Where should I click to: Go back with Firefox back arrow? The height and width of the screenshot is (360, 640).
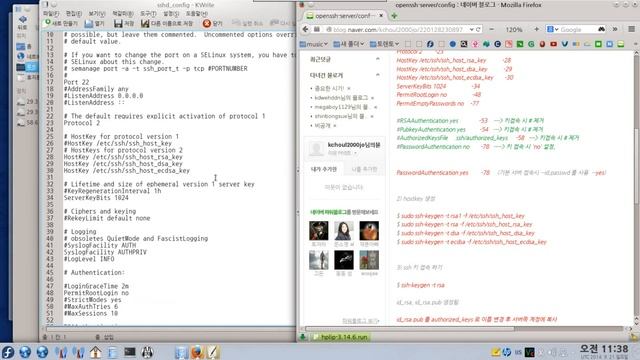coord(306,29)
